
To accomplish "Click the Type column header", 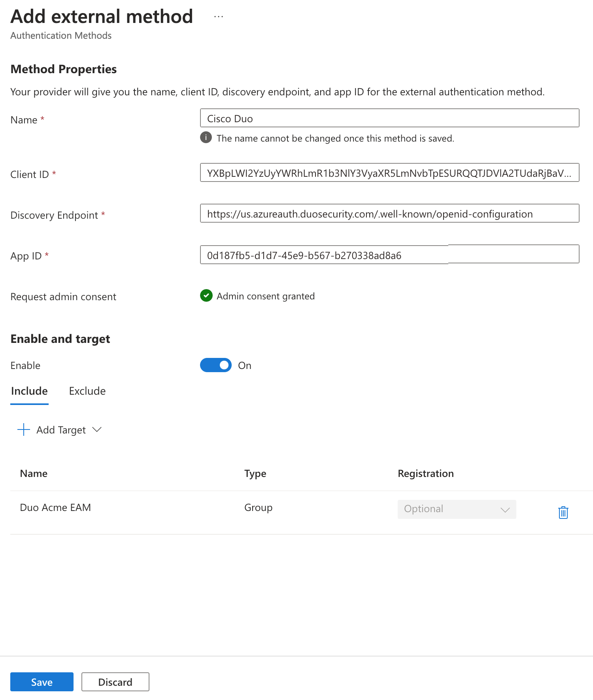I will pos(255,473).
